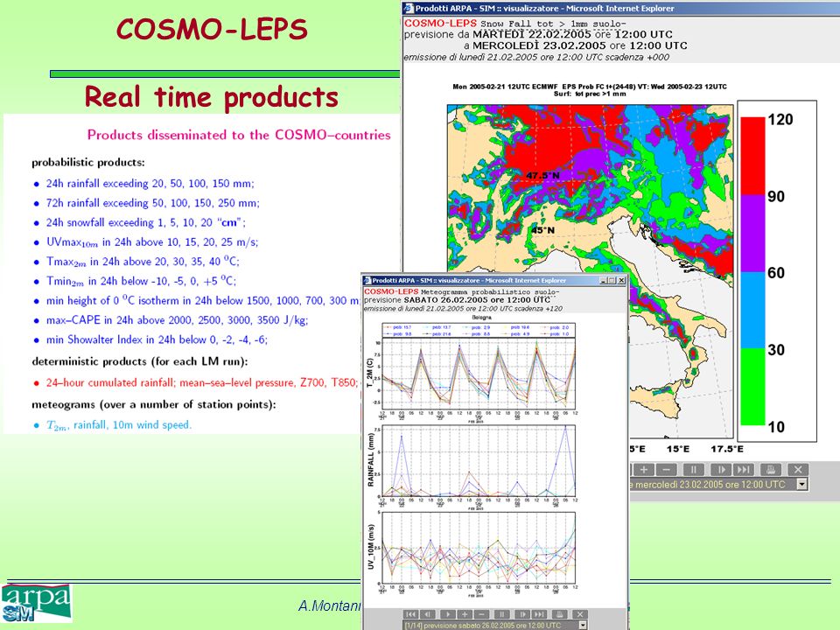The width and height of the screenshot is (840, 630).
Task: Click 'Bologna' station title above meteogram
Action: 481,318
